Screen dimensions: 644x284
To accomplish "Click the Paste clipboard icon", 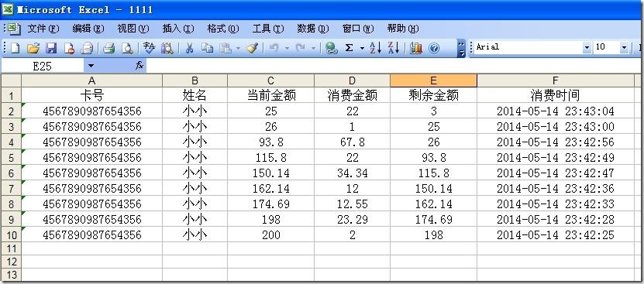I will tap(225, 49).
